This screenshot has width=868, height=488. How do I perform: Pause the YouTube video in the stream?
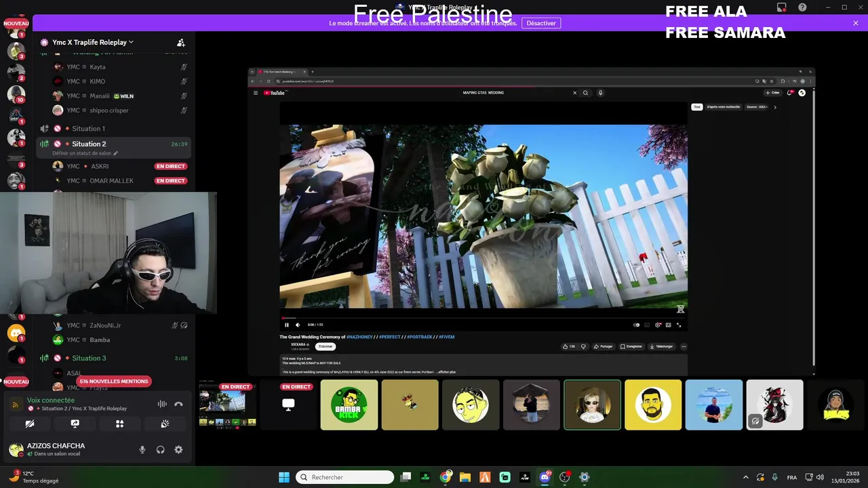(287, 325)
